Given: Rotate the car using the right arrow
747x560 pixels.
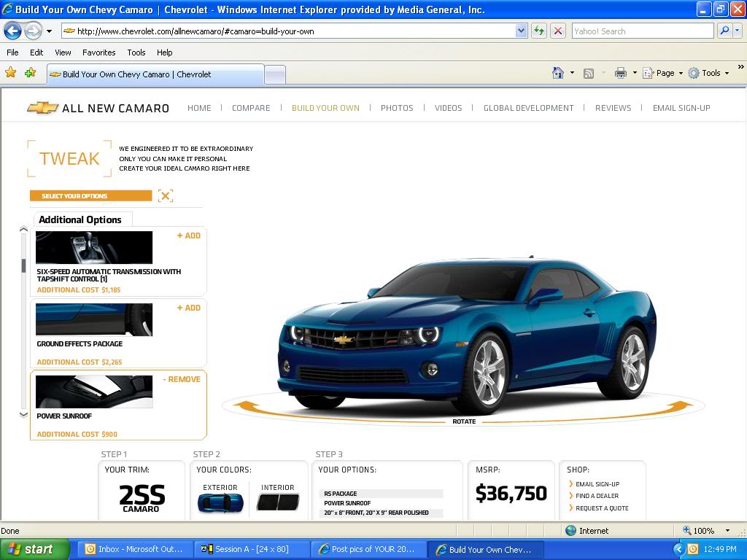Looking at the screenshot, I should 680,407.
